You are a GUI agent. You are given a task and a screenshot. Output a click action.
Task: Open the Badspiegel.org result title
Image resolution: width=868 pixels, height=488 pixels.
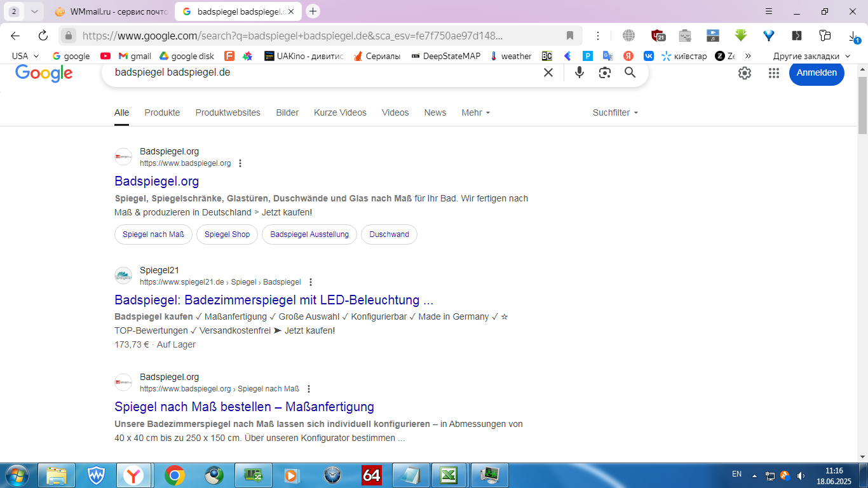[157, 181]
